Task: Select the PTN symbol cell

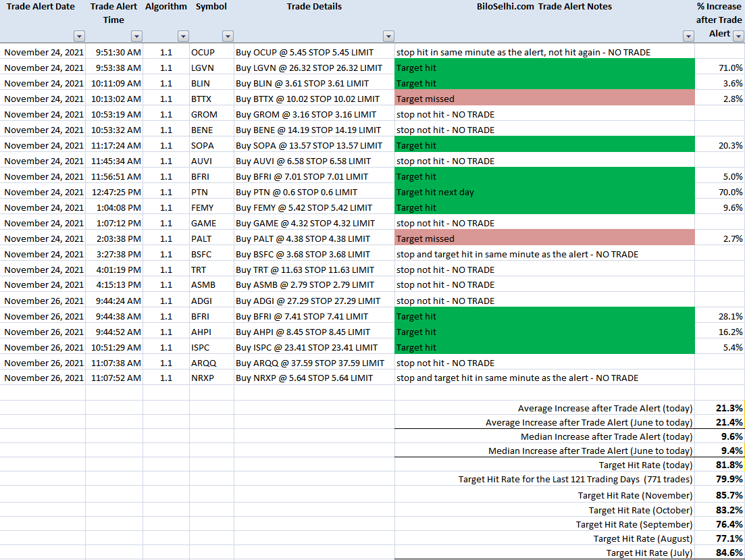Action: [x=211, y=192]
